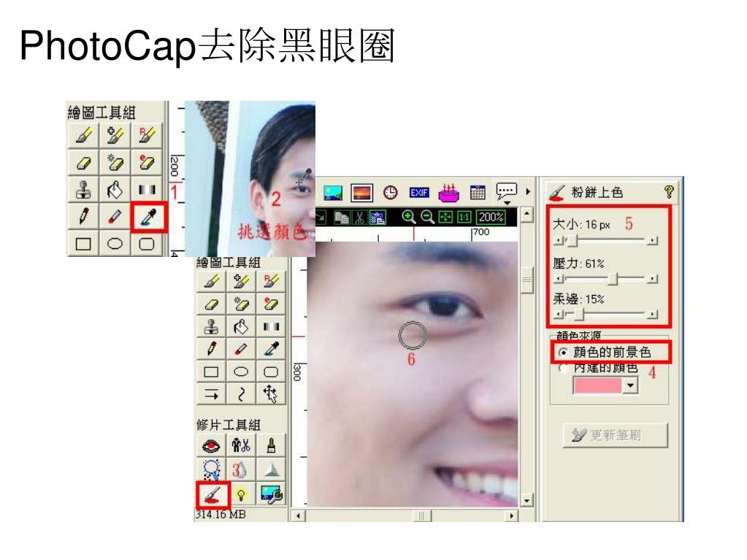Select the paint bucket in main toolbox
Screen dimensions: 747x560
(241, 326)
